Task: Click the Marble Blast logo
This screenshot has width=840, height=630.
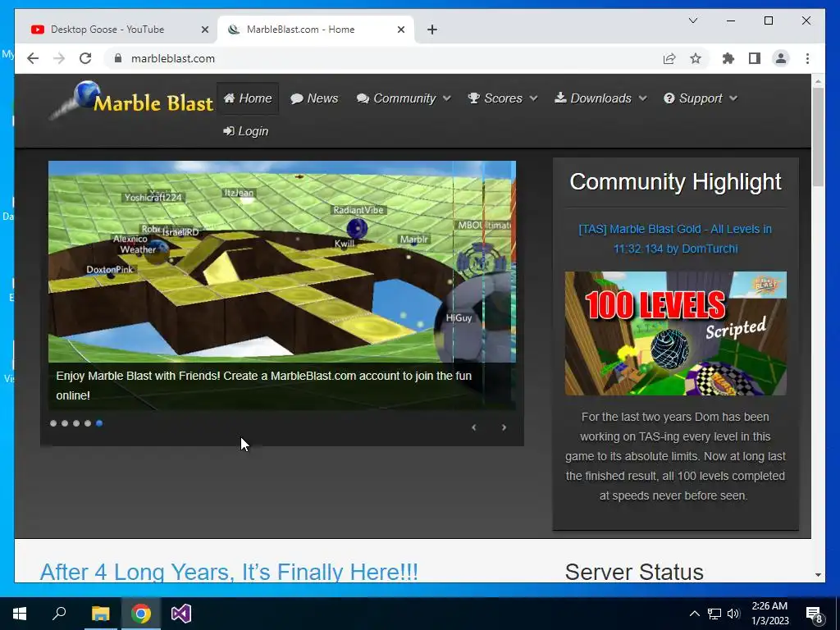Action: pyautogui.click(x=132, y=99)
